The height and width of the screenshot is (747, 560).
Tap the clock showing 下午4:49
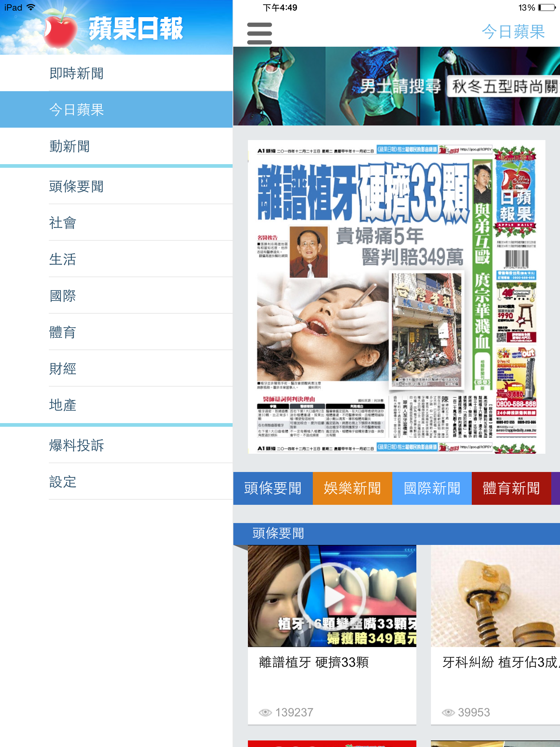click(x=280, y=7)
